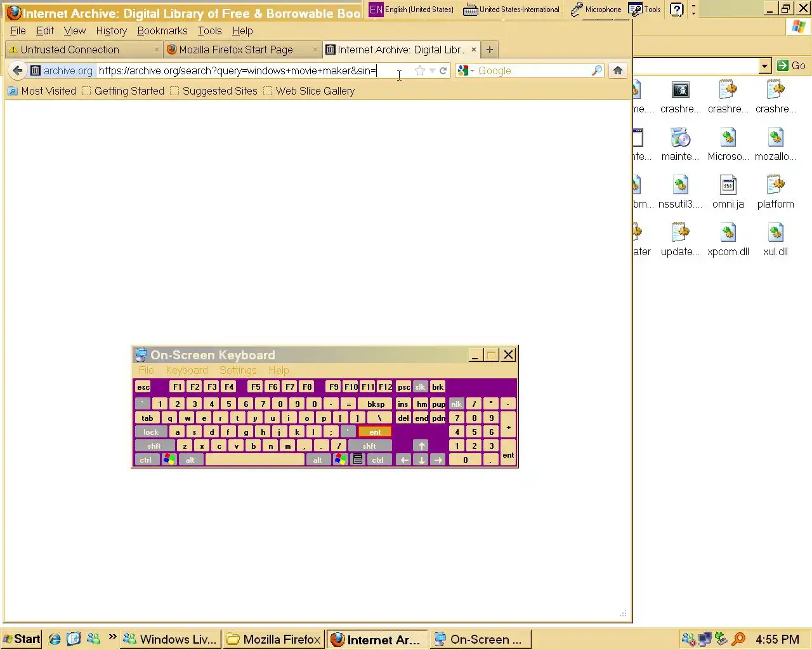
Task: Open Suggested Sites bookmark
Action: (214, 91)
